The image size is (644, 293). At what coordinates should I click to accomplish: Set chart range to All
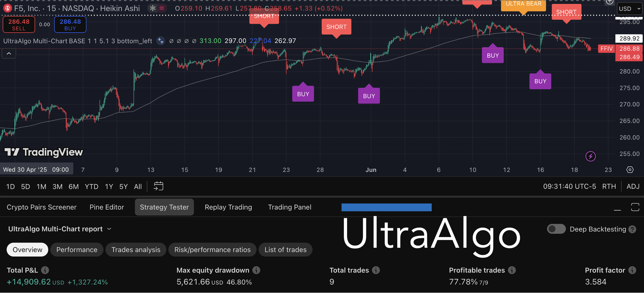(138, 187)
